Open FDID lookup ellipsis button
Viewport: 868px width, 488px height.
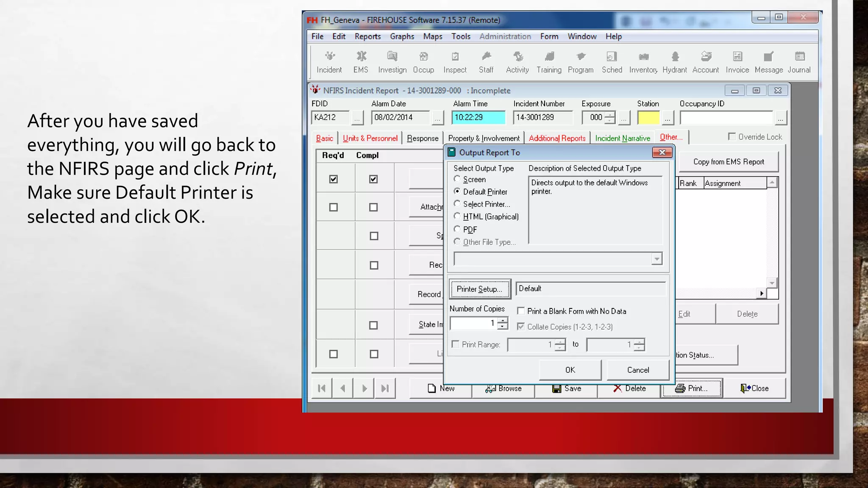click(x=357, y=118)
